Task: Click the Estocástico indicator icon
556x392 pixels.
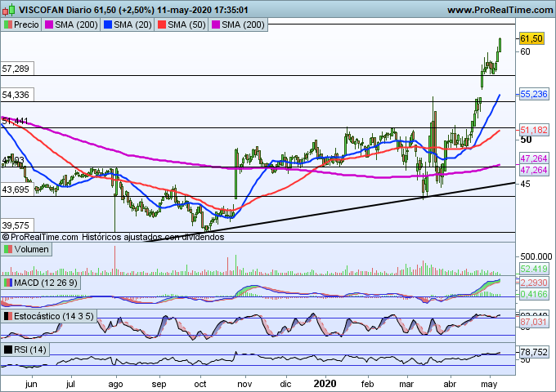Action: pyautogui.click(x=8, y=315)
